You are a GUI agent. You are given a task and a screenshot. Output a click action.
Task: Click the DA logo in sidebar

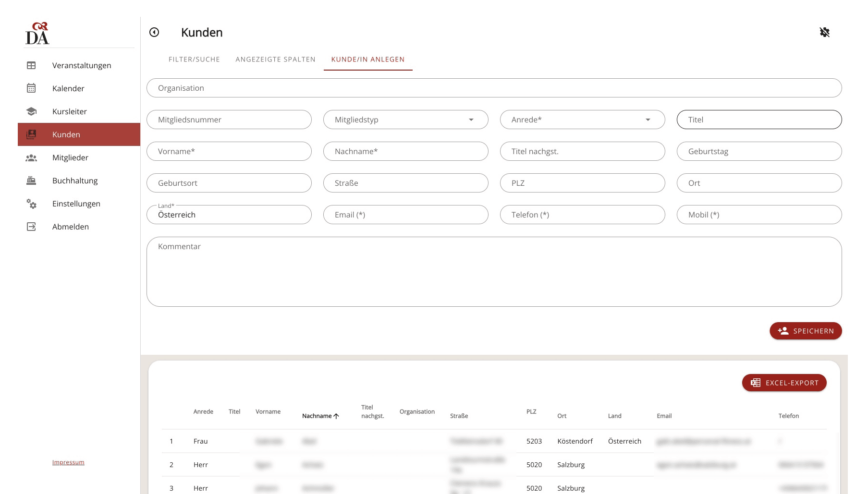coord(37,34)
